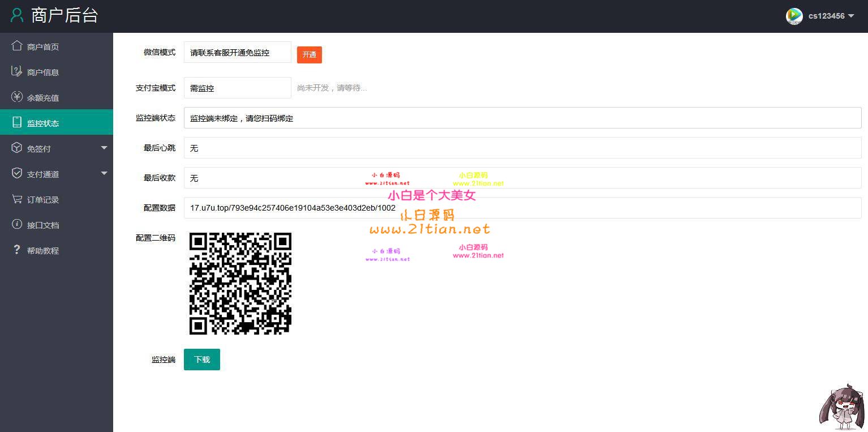Select the 监控状态 sidebar item

point(57,122)
